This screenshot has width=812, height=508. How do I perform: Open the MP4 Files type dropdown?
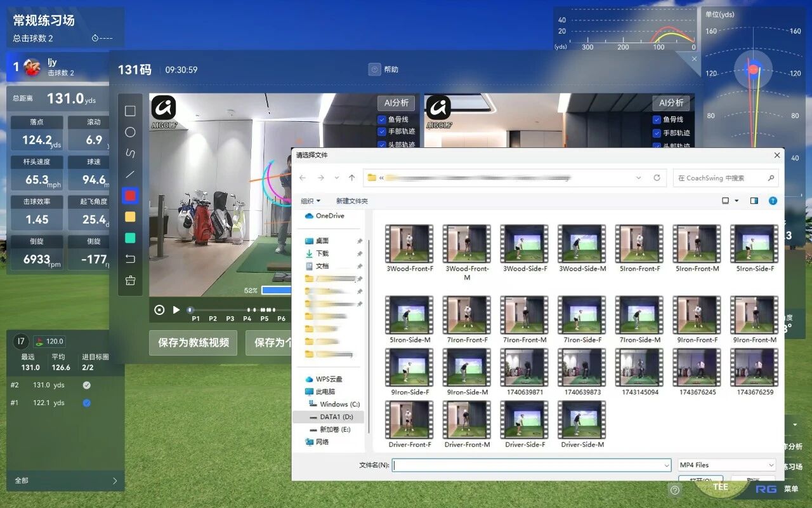pyautogui.click(x=726, y=465)
